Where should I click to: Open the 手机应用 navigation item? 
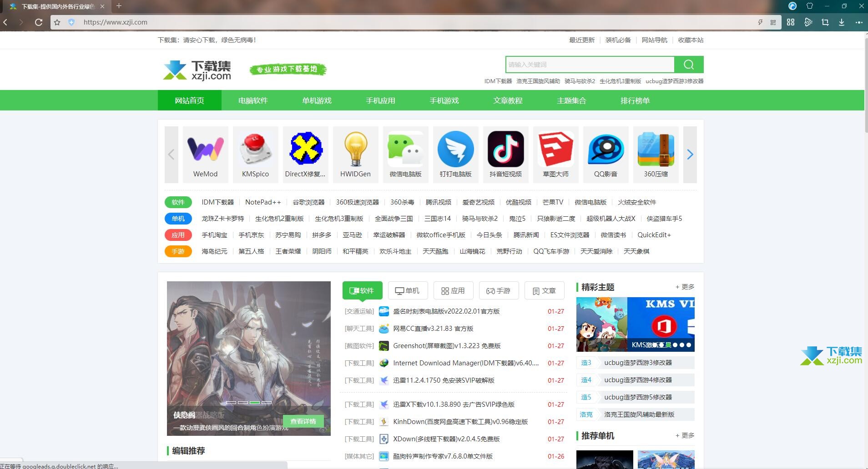pos(381,100)
